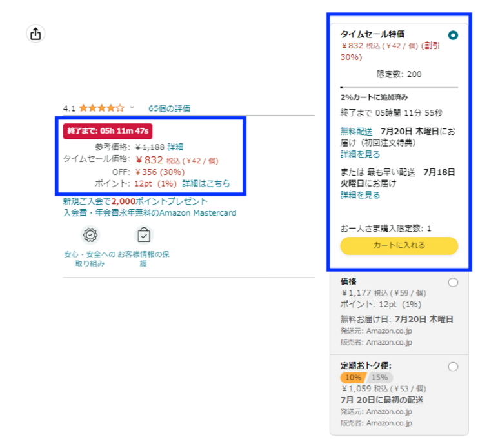Click the shopping bag icon above お客様情報の保護
489x448 pixels.
click(143, 235)
